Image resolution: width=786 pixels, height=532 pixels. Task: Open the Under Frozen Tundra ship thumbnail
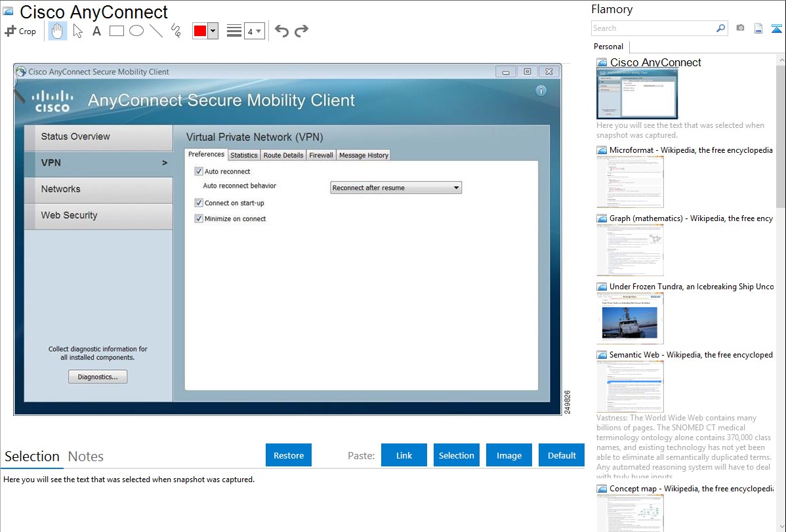(630, 318)
